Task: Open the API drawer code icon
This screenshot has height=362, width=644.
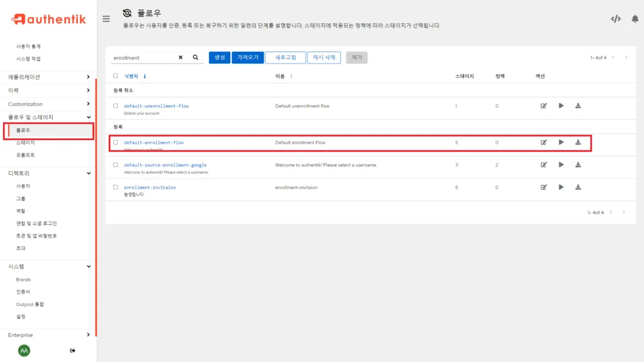Action: pyautogui.click(x=616, y=19)
